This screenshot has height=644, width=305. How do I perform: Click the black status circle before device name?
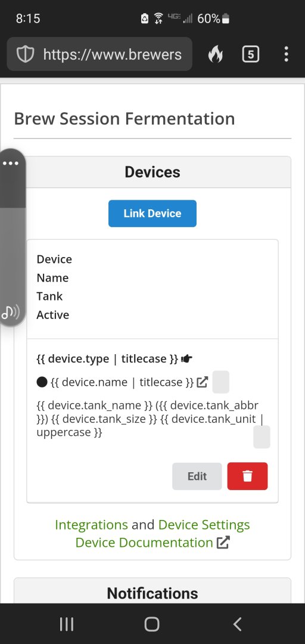click(42, 382)
